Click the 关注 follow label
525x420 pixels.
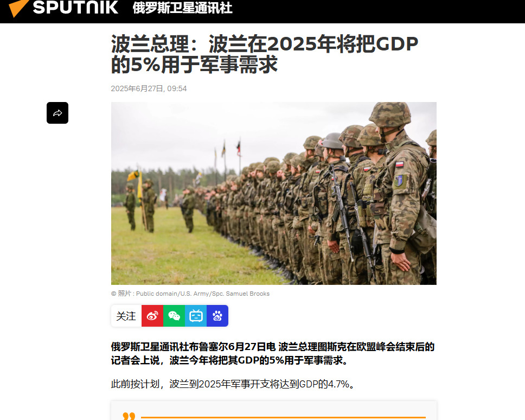(126, 316)
